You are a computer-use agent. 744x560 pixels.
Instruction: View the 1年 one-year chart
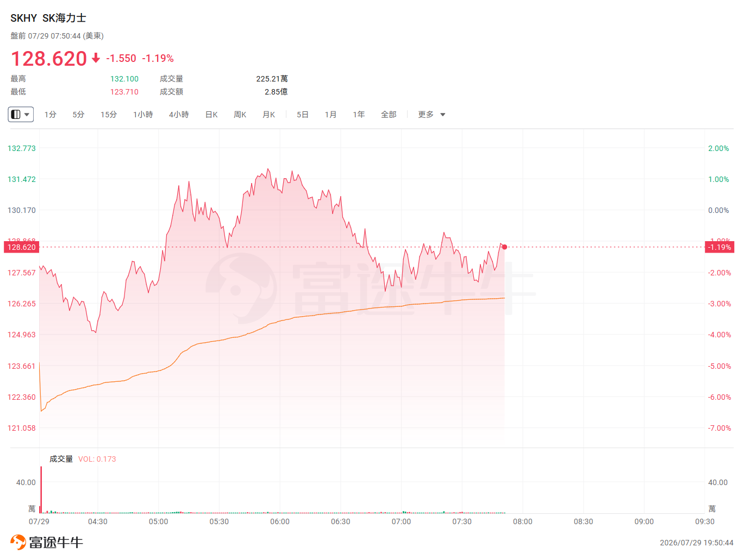[359, 115]
